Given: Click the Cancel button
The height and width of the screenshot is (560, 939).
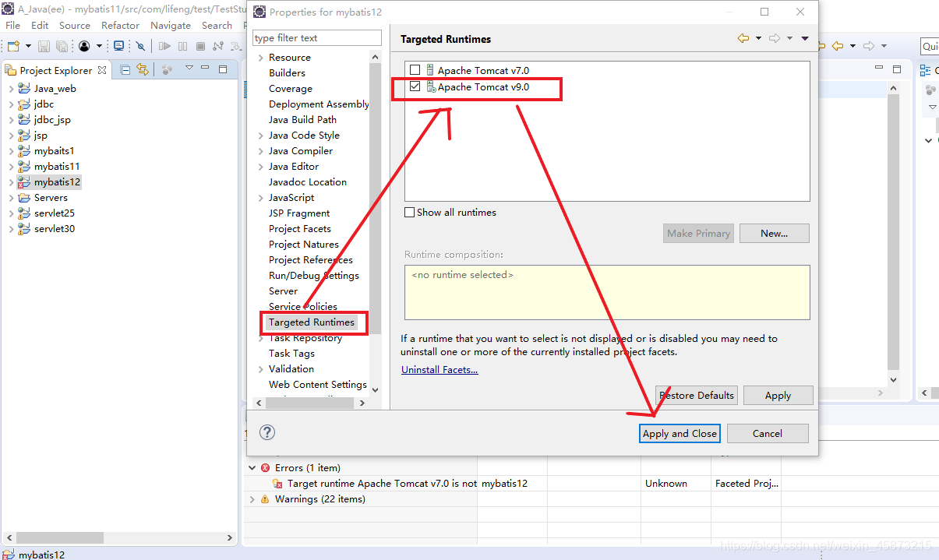Looking at the screenshot, I should click(x=767, y=433).
